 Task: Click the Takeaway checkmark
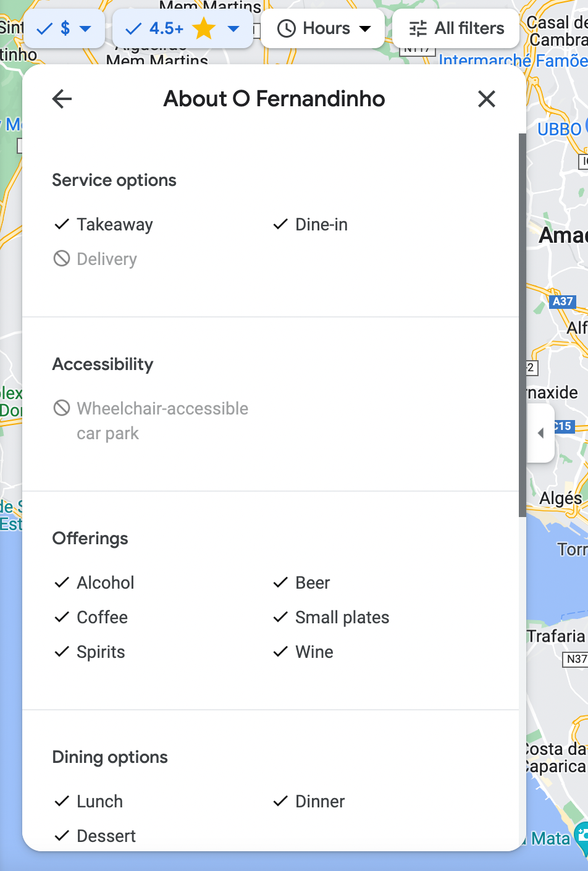(62, 224)
